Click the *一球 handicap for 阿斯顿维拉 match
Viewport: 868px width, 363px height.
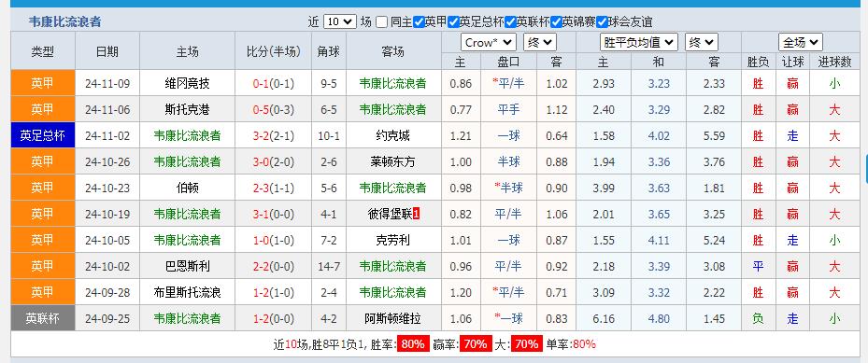tap(508, 319)
